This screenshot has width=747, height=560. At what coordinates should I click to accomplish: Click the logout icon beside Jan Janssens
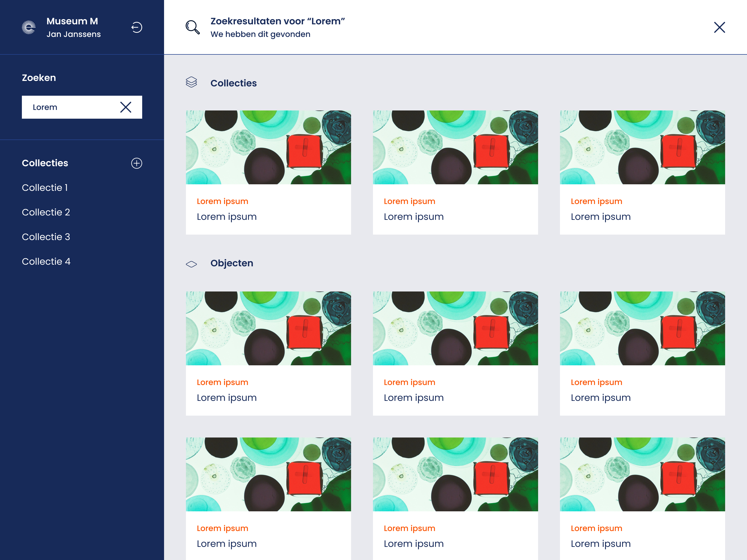[136, 27]
